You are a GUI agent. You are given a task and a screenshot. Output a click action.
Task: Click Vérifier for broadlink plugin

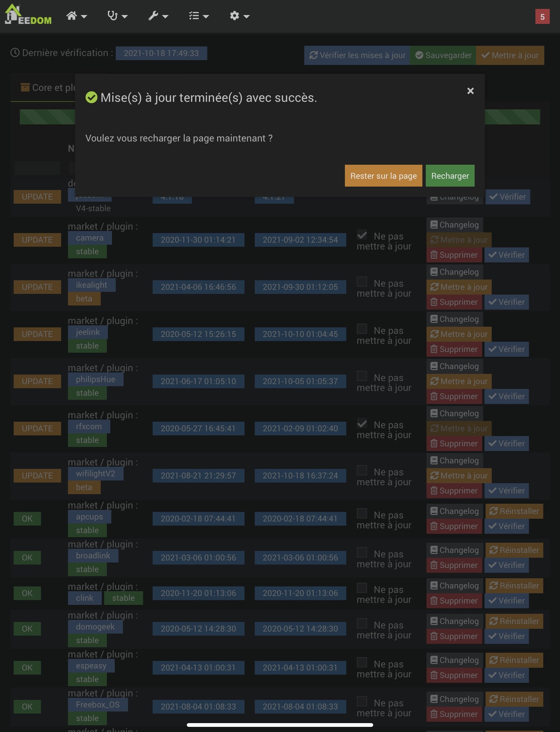[x=507, y=565]
